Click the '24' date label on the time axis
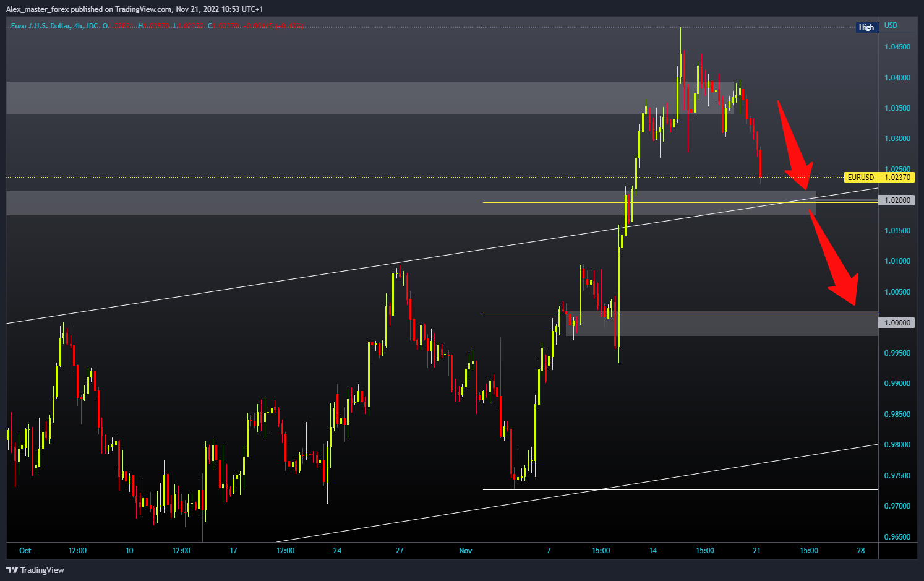 [337, 551]
